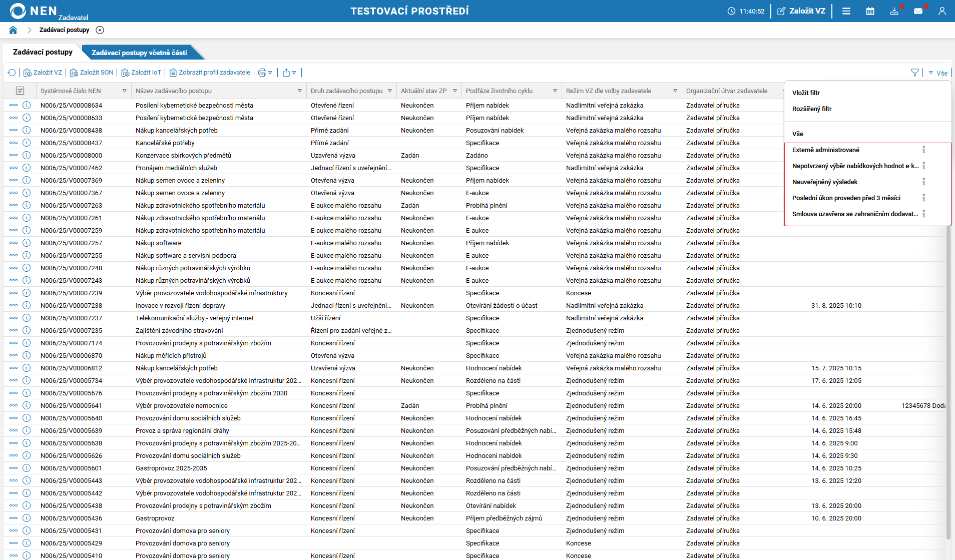Apply Poslední úkon proveden před 3 měsíci filter

pyautogui.click(x=846, y=198)
